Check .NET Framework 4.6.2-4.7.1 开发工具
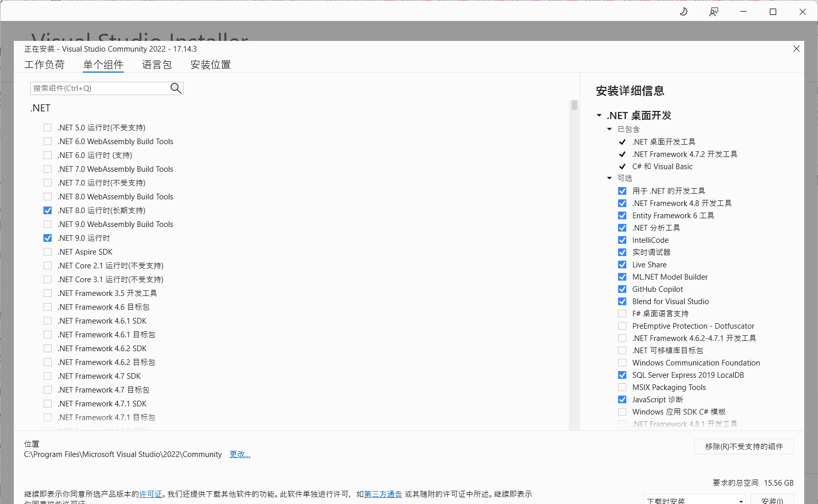The height and width of the screenshot is (504, 818). pos(622,338)
